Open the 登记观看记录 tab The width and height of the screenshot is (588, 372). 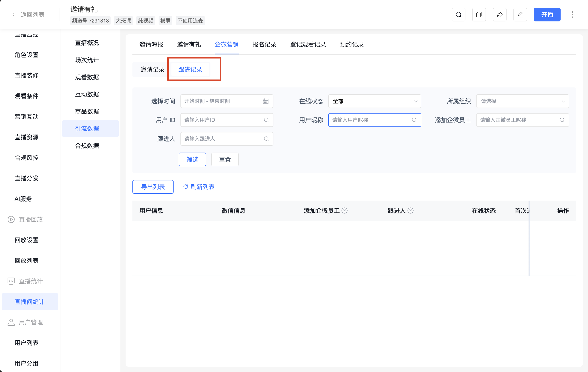308,44
